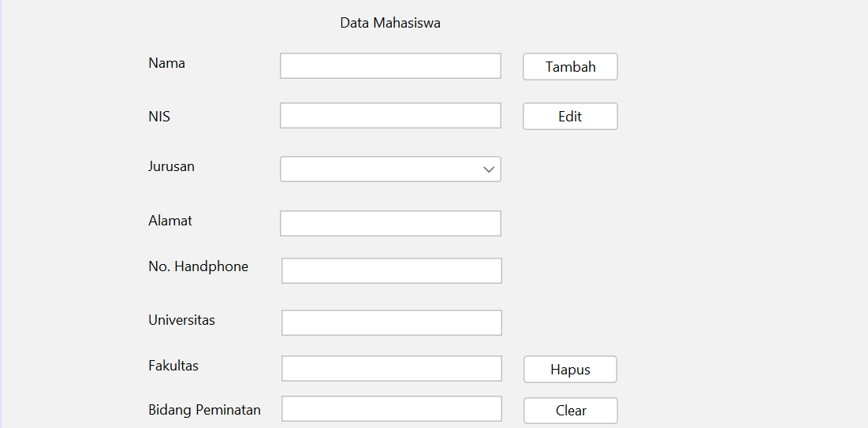Click the Jurusan label
The height and width of the screenshot is (428, 868).
click(171, 166)
